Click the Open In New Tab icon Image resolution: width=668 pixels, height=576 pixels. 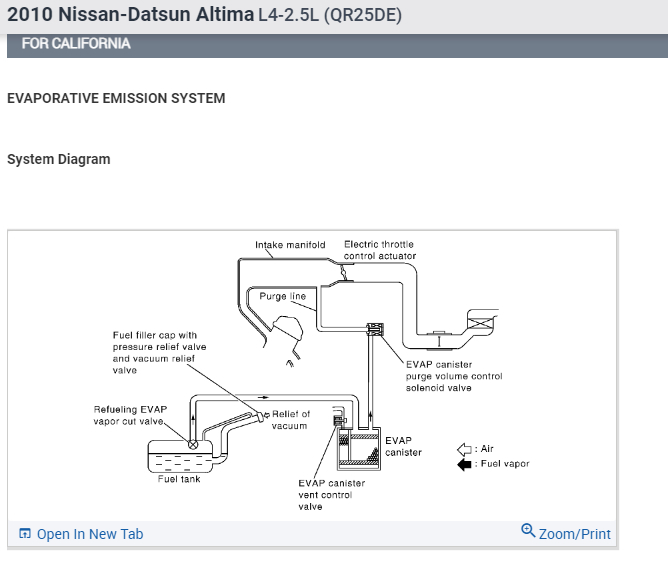(x=25, y=533)
